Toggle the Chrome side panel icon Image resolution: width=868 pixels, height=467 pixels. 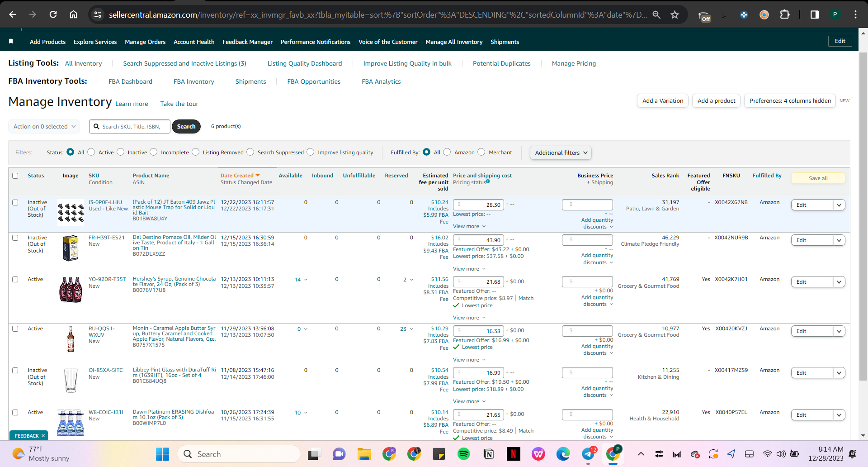click(x=815, y=14)
